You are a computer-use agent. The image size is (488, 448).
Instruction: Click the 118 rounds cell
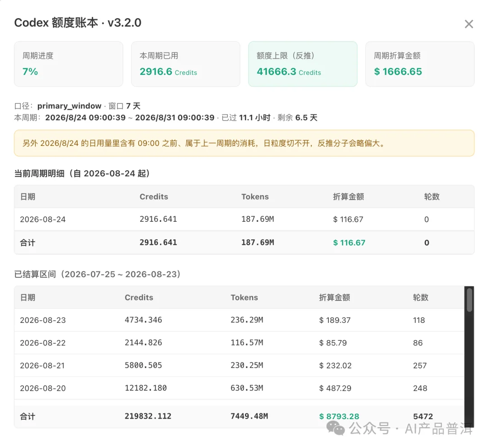pos(419,320)
